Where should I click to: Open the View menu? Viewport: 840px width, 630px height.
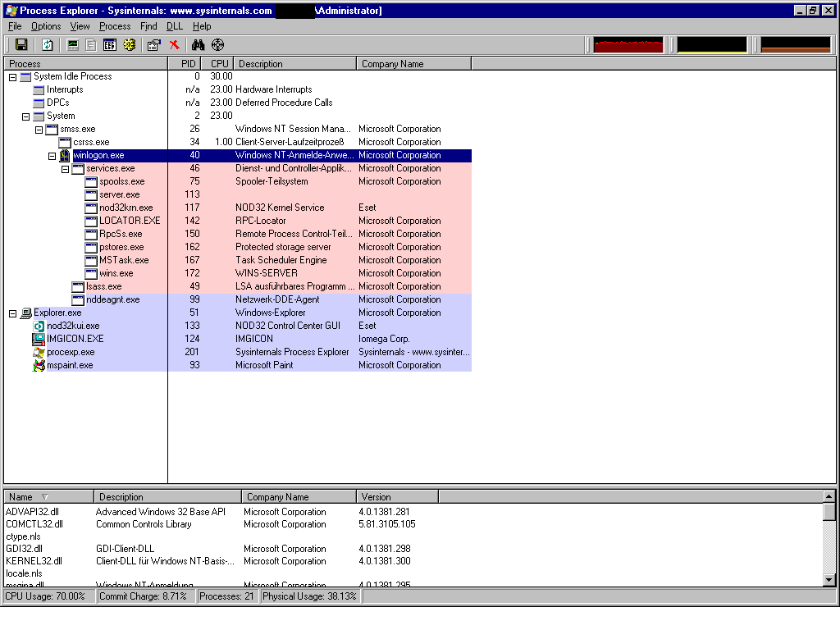click(x=80, y=26)
